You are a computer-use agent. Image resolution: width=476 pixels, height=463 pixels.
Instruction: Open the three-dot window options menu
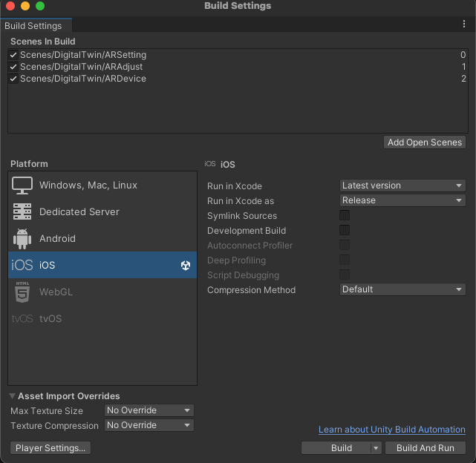464,24
